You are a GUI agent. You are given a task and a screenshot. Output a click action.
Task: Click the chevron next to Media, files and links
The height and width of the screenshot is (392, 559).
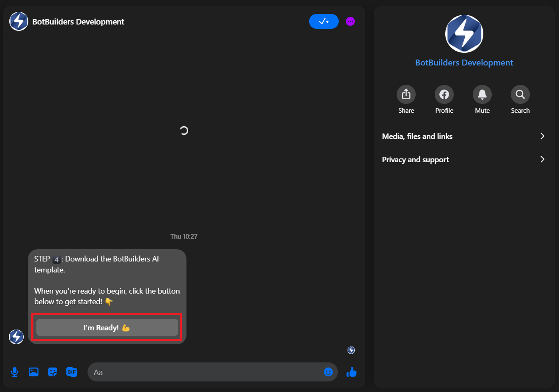(x=543, y=136)
